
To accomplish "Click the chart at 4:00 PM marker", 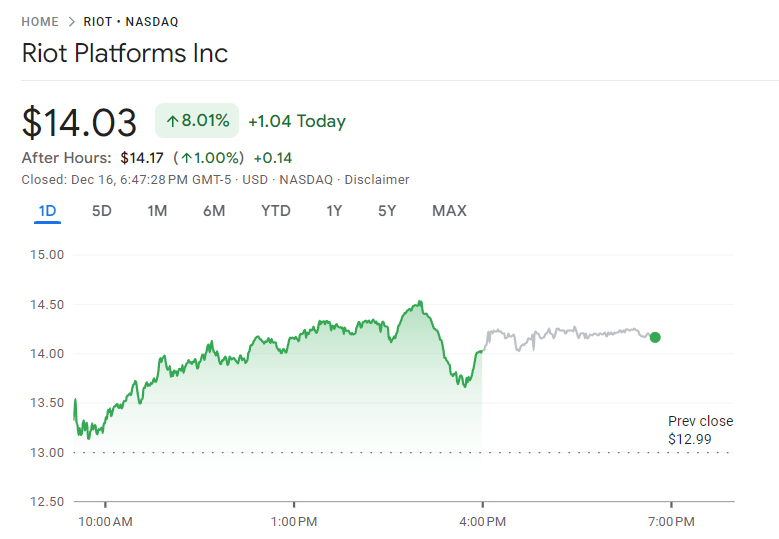I will (x=482, y=350).
